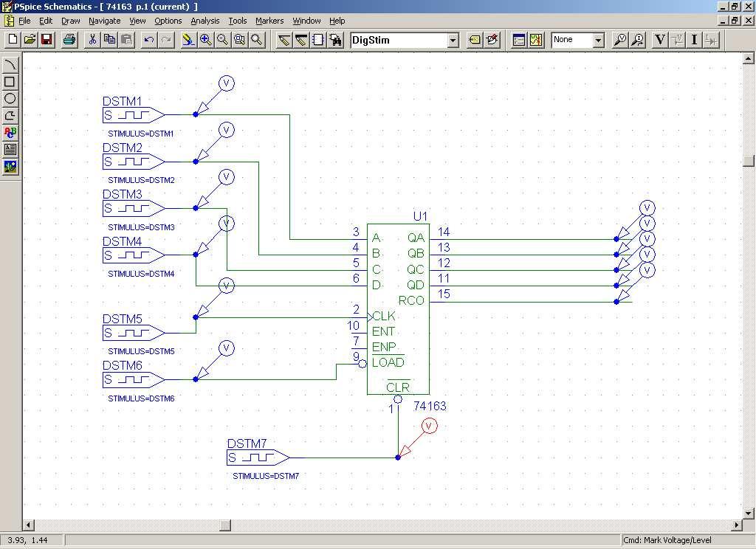This screenshot has height=549, width=756.
Task: Open the Markers menu
Action: tap(269, 21)
